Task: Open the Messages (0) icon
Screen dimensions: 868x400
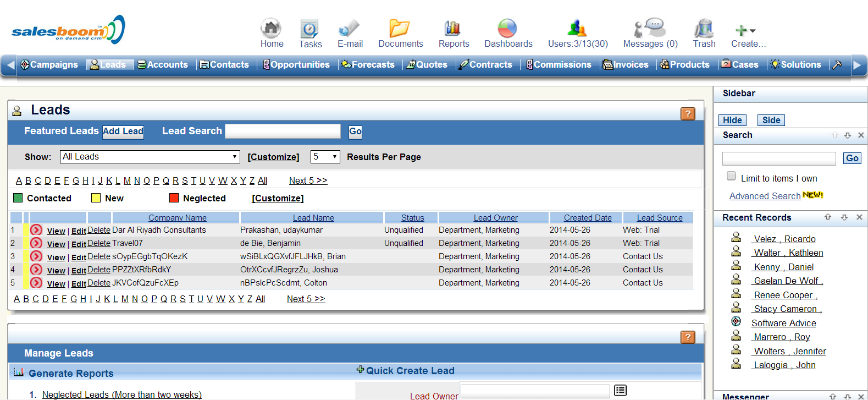Action: click(649, 28)
